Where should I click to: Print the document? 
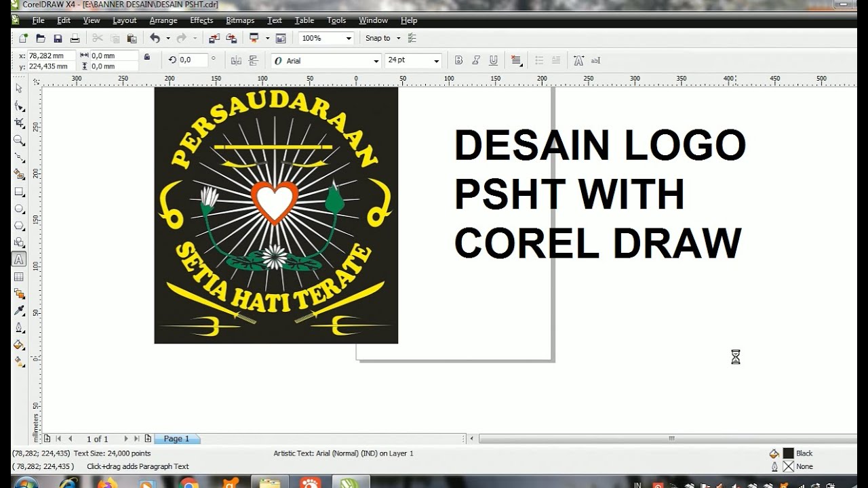(75, 39)
